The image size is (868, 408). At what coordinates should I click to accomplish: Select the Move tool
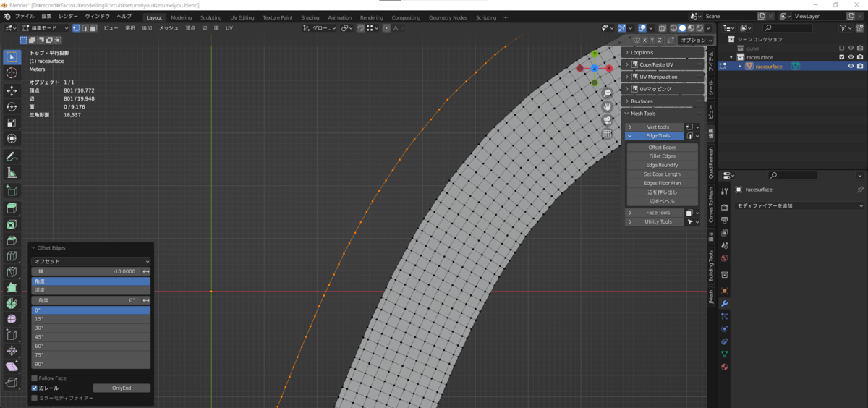pos(12,90)
